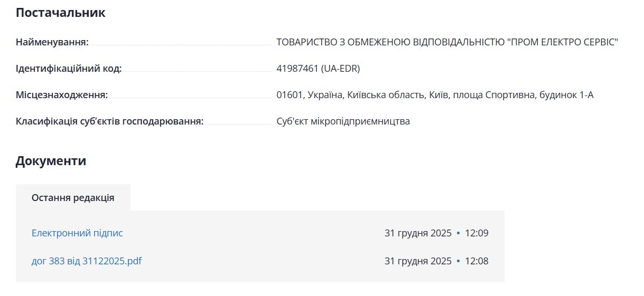The width and height of the screenshot is (644, 296).
Task: Click the blue dot before 12:08
Action: 458,261
